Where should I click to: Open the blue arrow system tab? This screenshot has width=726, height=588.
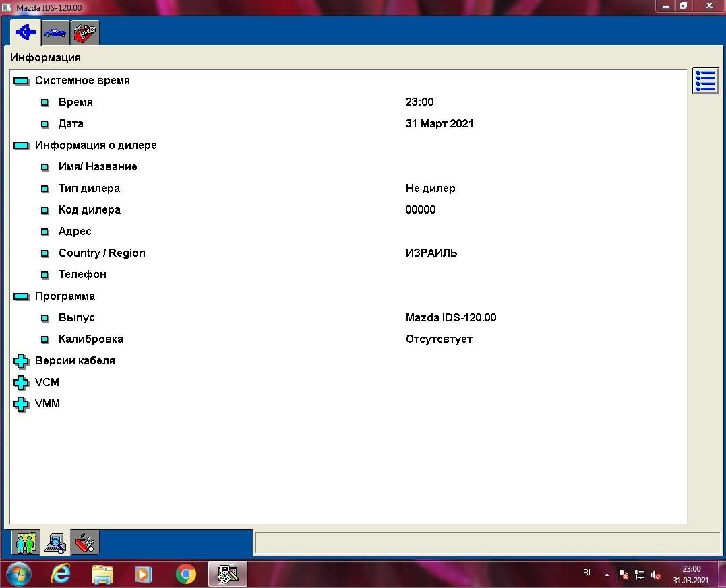coord(26,32)
